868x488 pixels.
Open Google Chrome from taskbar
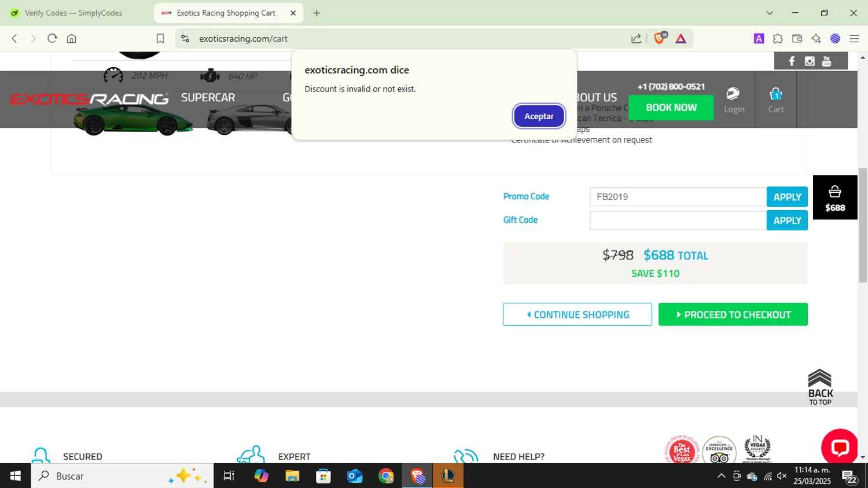(x=386, y=476)
